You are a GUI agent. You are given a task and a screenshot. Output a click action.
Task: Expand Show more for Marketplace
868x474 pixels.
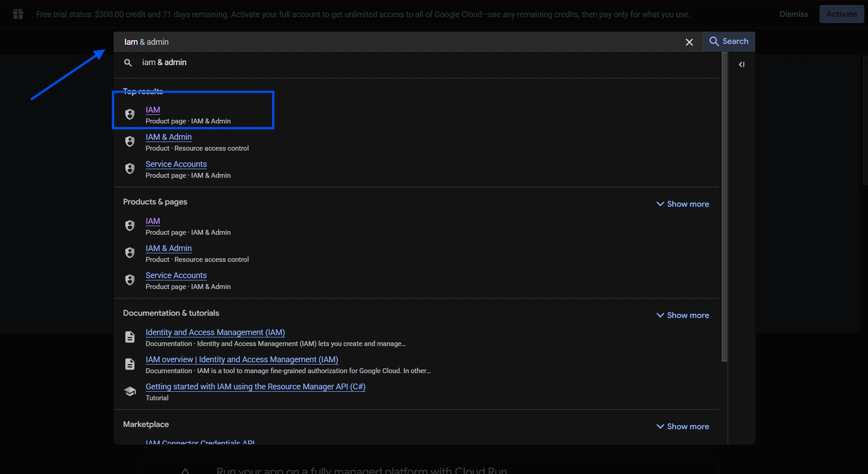coord(682,427)
